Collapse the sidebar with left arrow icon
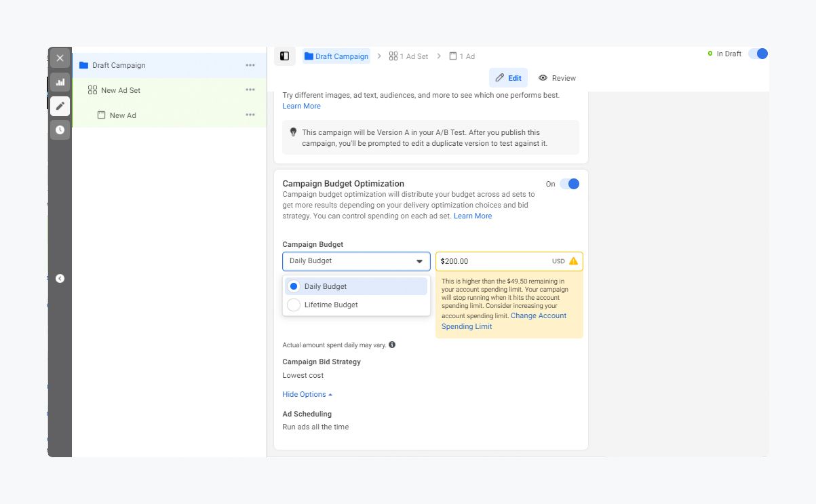816x504 pixels. (60, 278)
